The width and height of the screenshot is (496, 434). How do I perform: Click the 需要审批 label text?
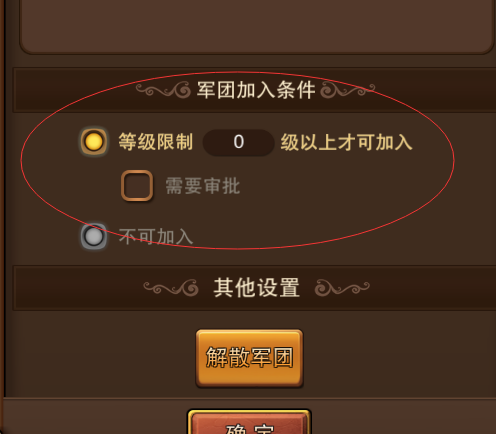coord(203,186)
